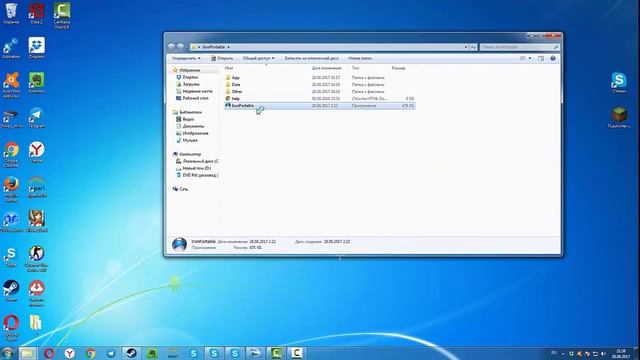Screen dimensions: 640x360
Task: Open Dropbox in the navigation pane
Action: (x=190, y=77)
